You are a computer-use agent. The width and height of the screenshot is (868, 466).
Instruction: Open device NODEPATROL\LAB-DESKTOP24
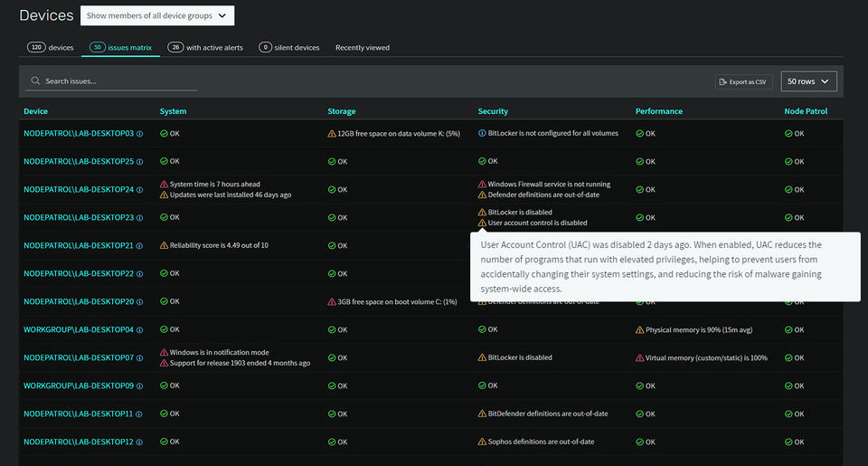79,189
